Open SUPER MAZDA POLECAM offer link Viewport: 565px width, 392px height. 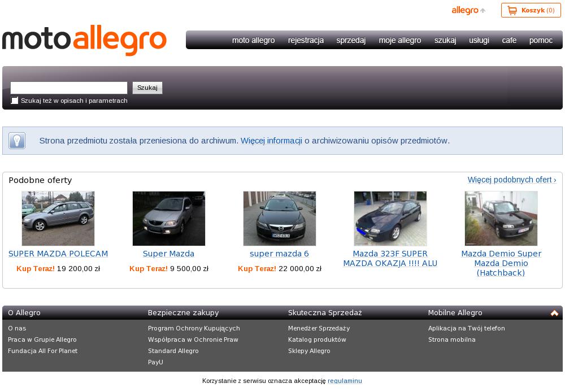pos(58,254)
